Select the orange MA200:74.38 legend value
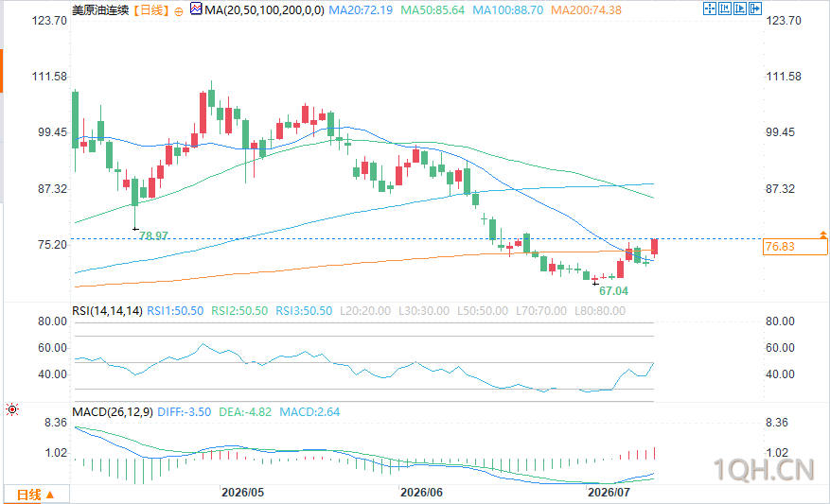Screen dimensions: 830x504 tap(586, 10)
